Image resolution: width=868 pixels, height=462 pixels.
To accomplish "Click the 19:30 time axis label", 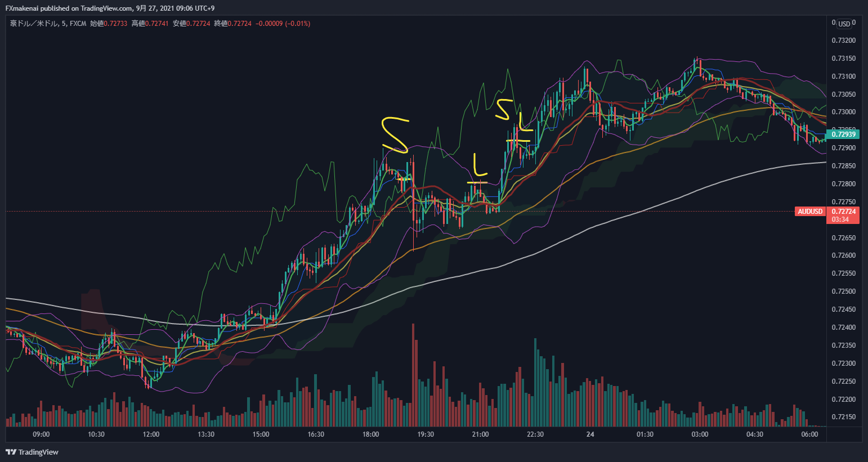I will click(426, 434).
